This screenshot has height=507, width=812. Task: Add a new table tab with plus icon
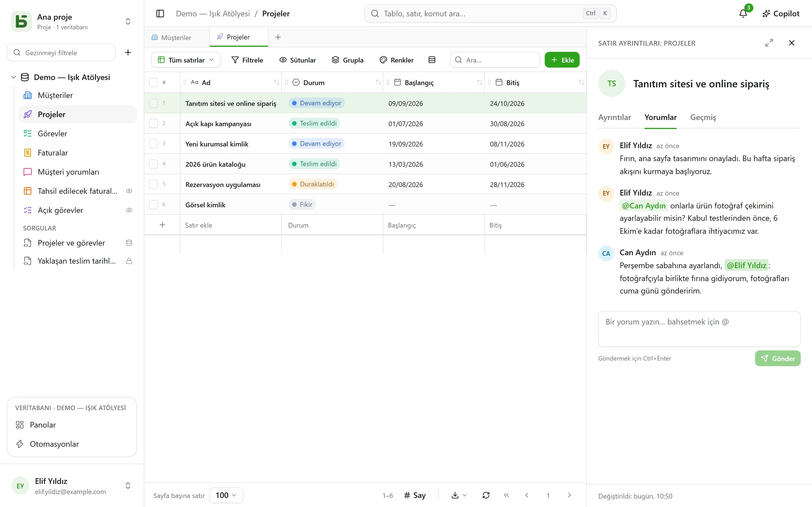(278, 37)
